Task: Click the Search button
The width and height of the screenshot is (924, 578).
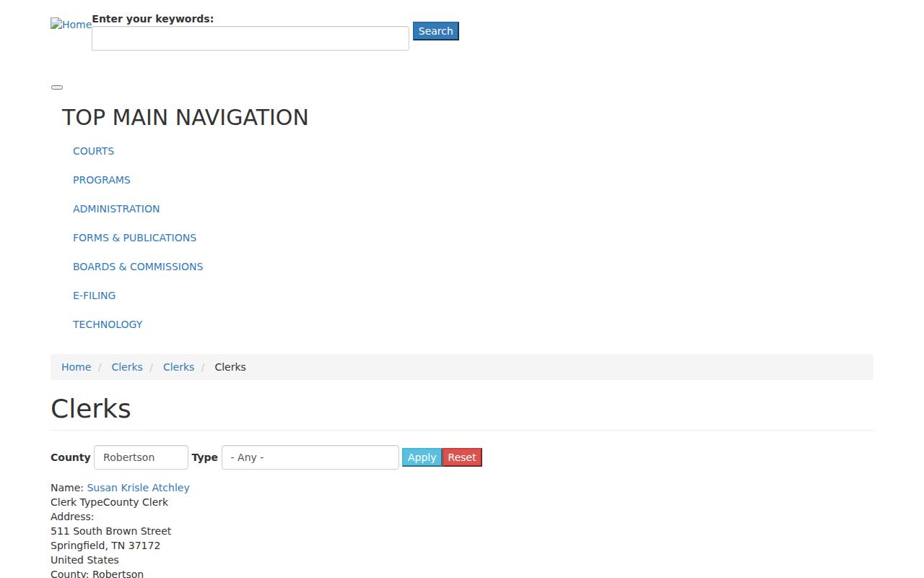Action: 436,31
